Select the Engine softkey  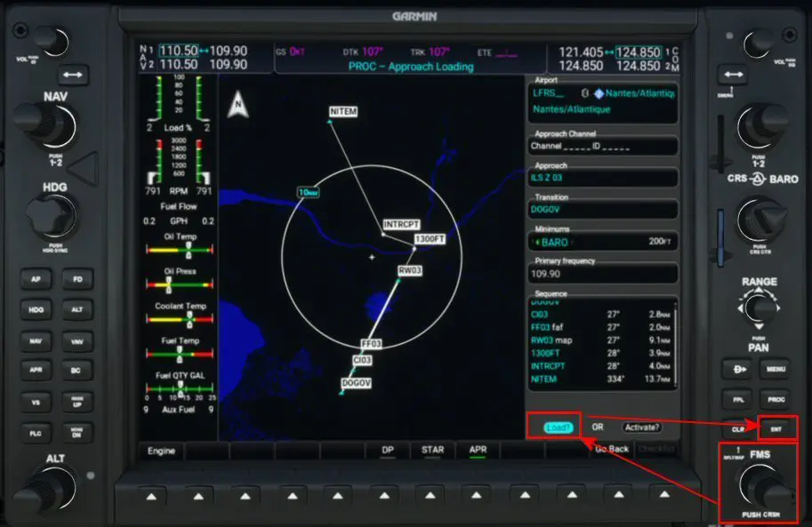161,451
